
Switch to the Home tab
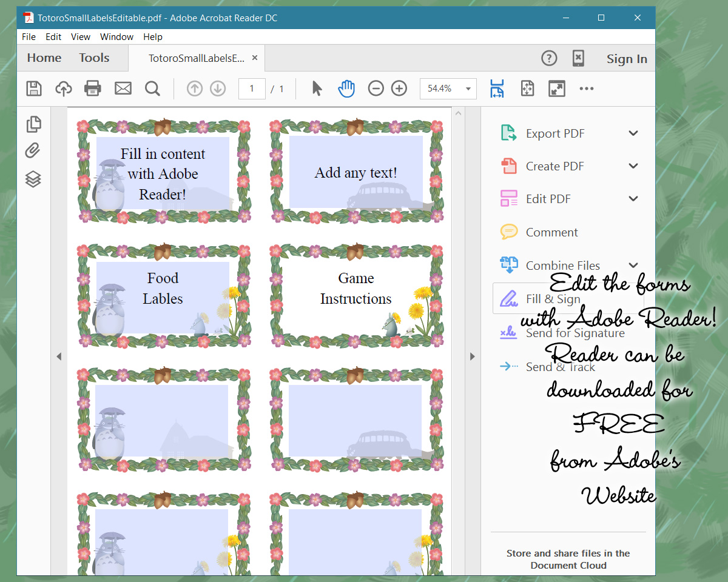(44, 58)
